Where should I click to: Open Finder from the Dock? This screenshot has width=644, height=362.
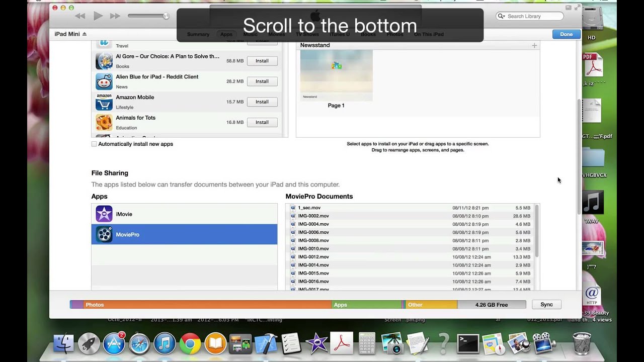pos(64,344)
